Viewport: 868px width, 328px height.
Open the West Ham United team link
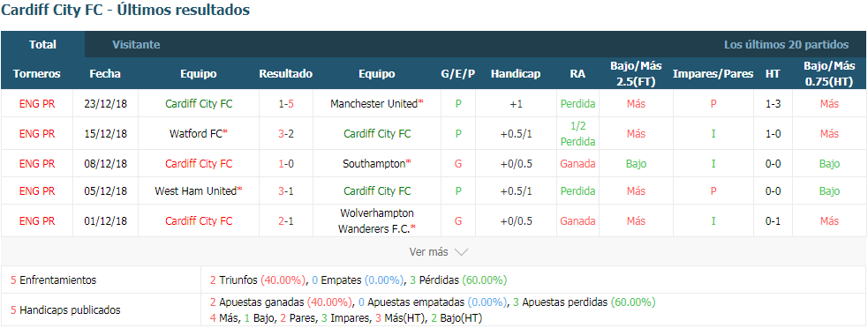click(x=198, y=190)
